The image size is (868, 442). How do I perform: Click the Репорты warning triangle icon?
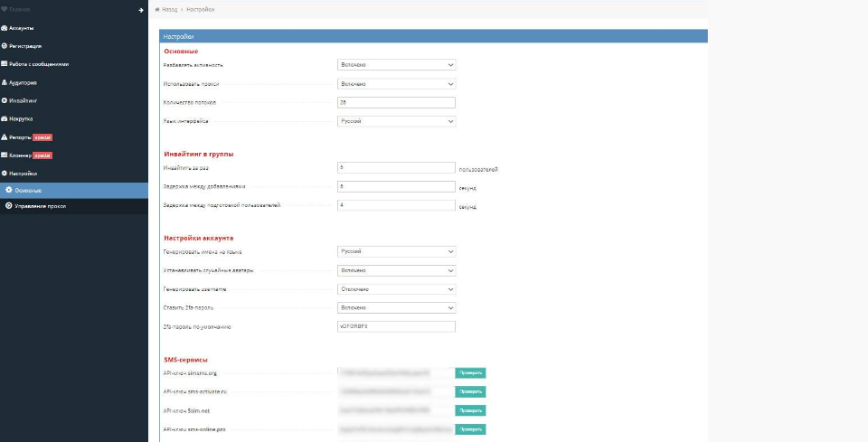coord(5,136)
